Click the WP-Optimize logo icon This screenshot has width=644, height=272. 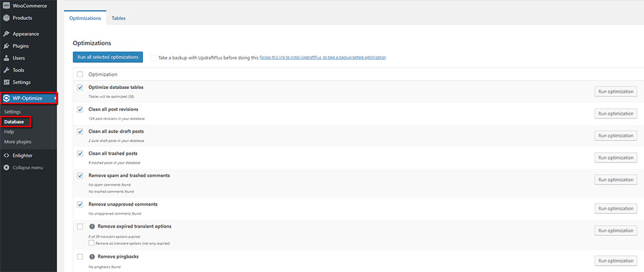point(6,98)
